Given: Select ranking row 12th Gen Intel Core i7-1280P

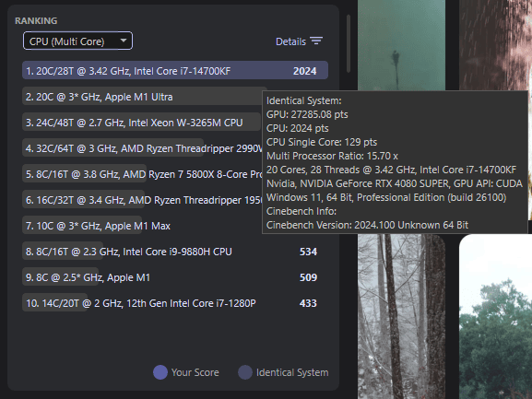Looking at the screenshot, I should (x=175, y=303).
